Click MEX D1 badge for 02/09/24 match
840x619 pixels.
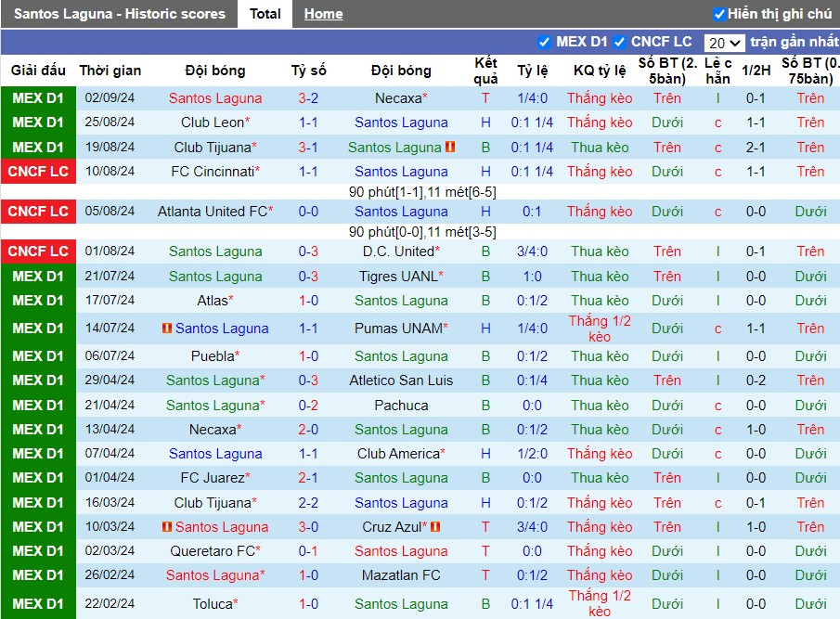click(39, 98)
